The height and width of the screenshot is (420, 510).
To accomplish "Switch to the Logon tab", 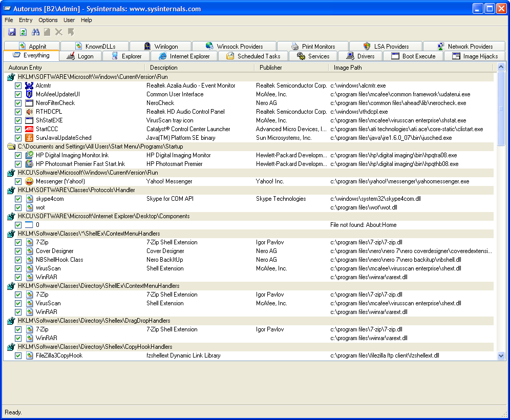I will click(80, 56).
